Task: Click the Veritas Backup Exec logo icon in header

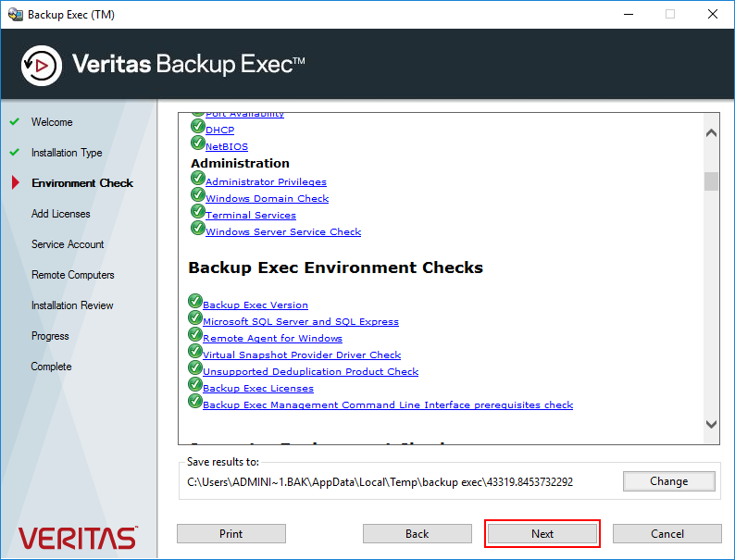Action: [42, 65]
